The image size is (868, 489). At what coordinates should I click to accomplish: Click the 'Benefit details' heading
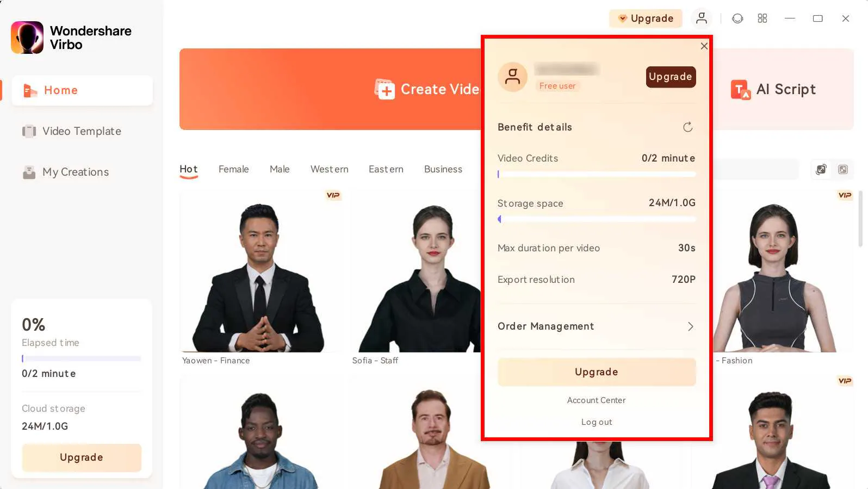(535, 127)
